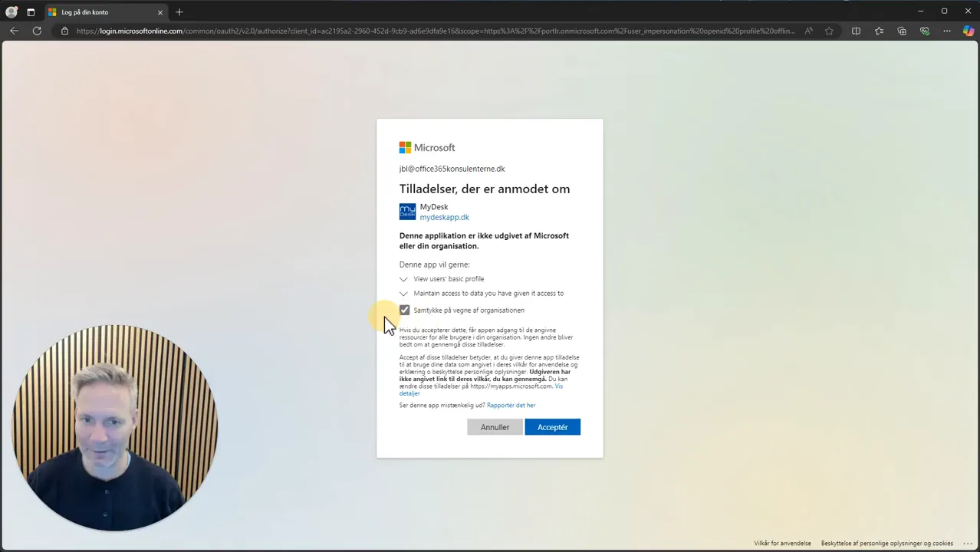
Task: Open the Read aloud tool
Action: tap(808, 31)
